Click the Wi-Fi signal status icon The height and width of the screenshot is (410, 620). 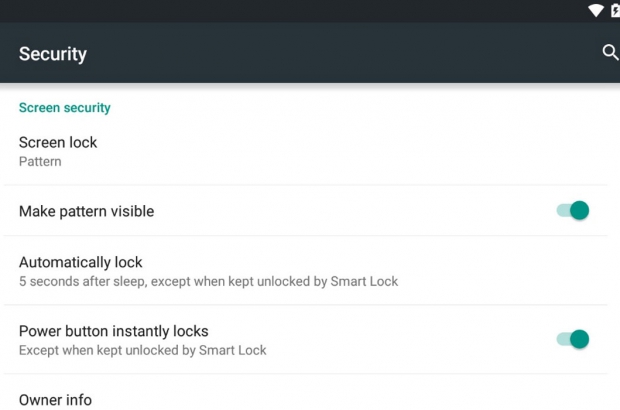point(596,10)
